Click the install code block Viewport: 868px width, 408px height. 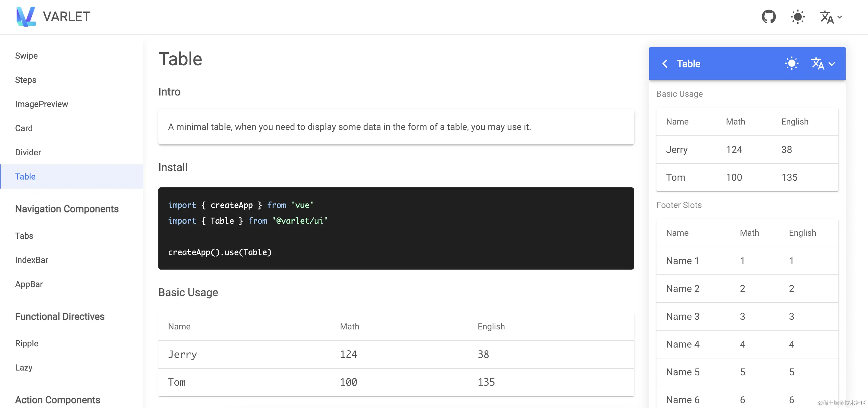pyautogui.click(x=396, y=228)
